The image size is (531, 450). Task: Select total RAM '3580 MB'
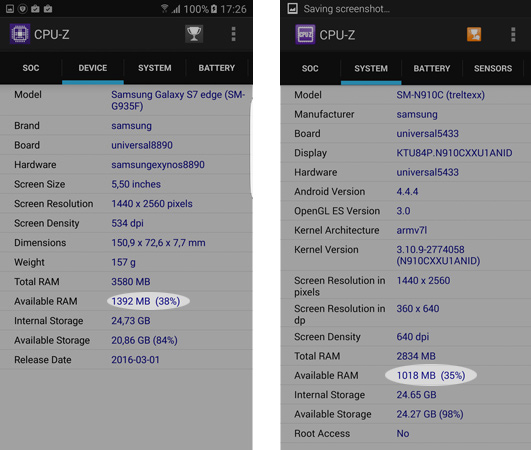(x=131, y=282)
